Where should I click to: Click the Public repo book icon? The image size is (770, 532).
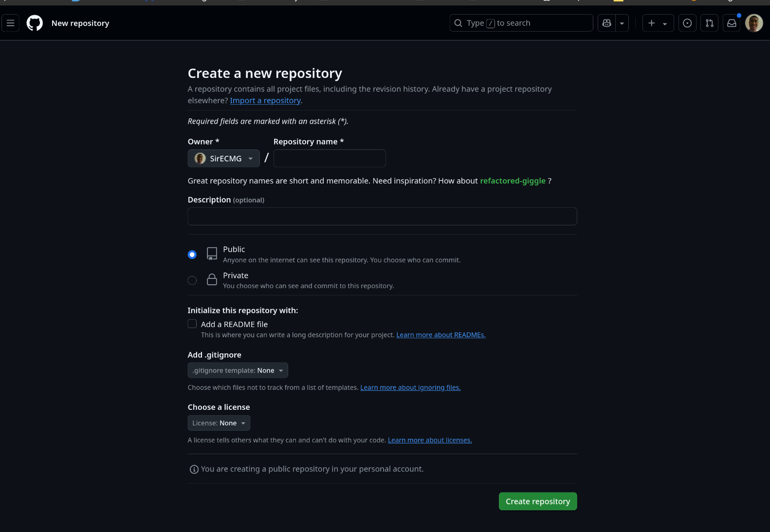tap(212, 254)
